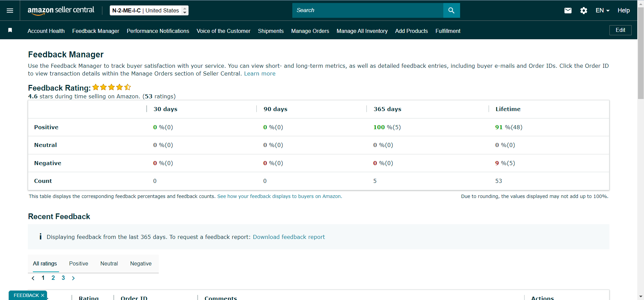
Task: Open Account Health menu item
Action: [46, 31]
